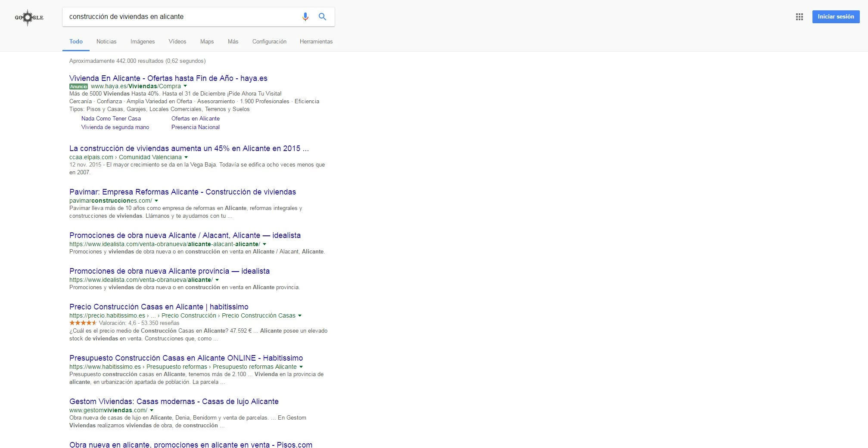Viewport: 868px width, 448px height.
Task: Start voice search with the microphone icon
Action: point(305,17)
